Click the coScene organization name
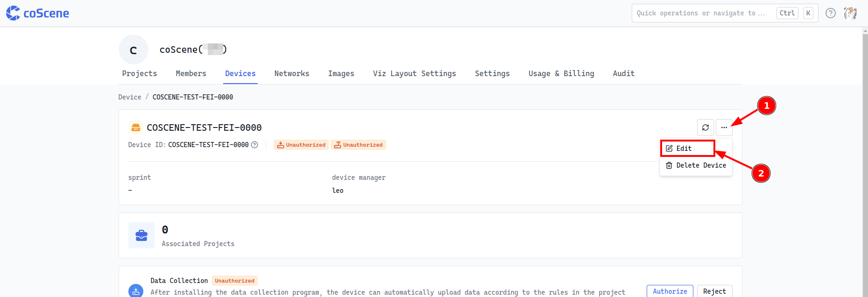The width and height of the screenshot is (868, 297). click(x=193, y=49)
